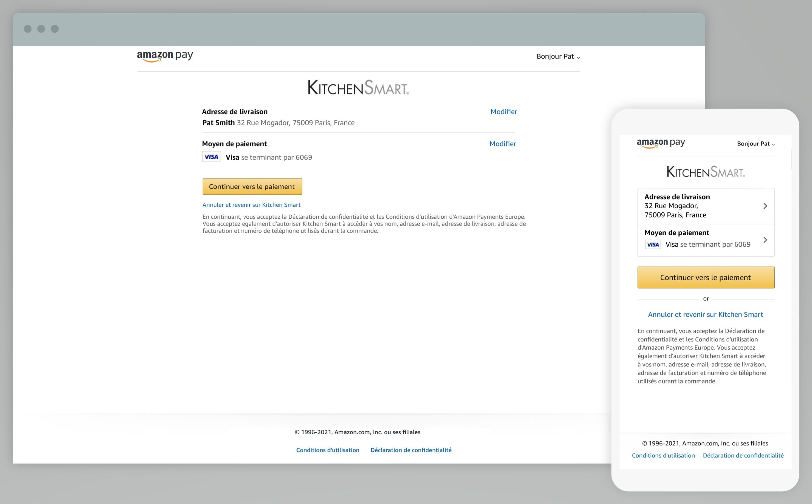The width and height of the screenshot is (812, 504).
Task: Click Modifier next to Moyen de paiement
Action: tap(502, 143)
